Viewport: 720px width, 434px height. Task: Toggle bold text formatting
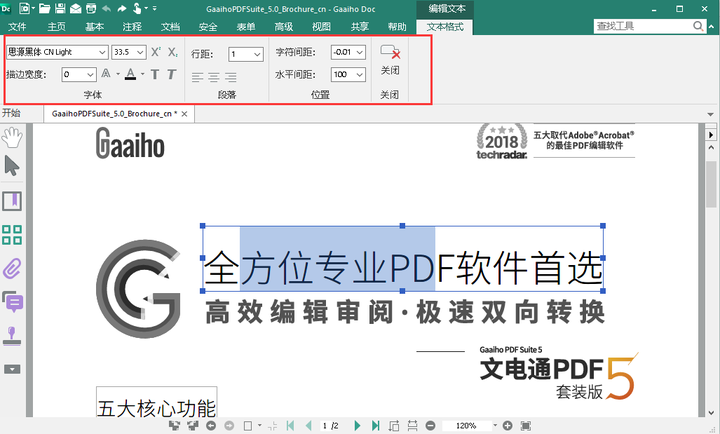[x=155, y=74]
